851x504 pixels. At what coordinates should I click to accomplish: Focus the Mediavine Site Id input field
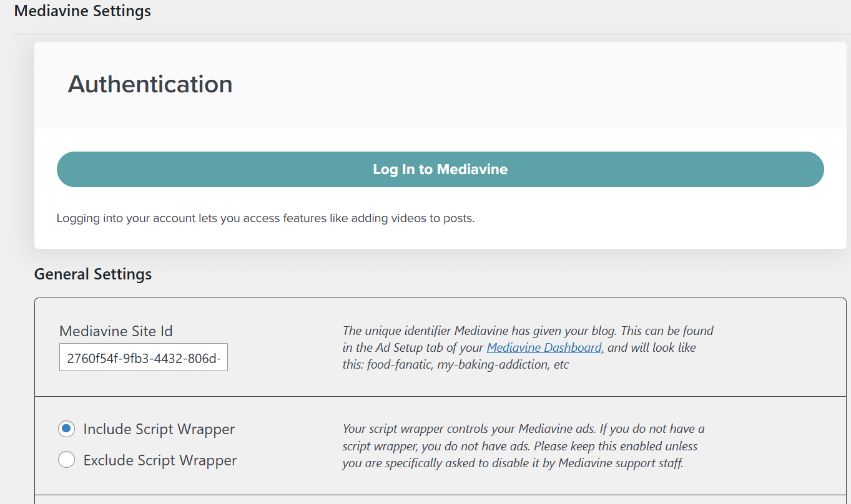pyautogui.click(x=144, y=357)
